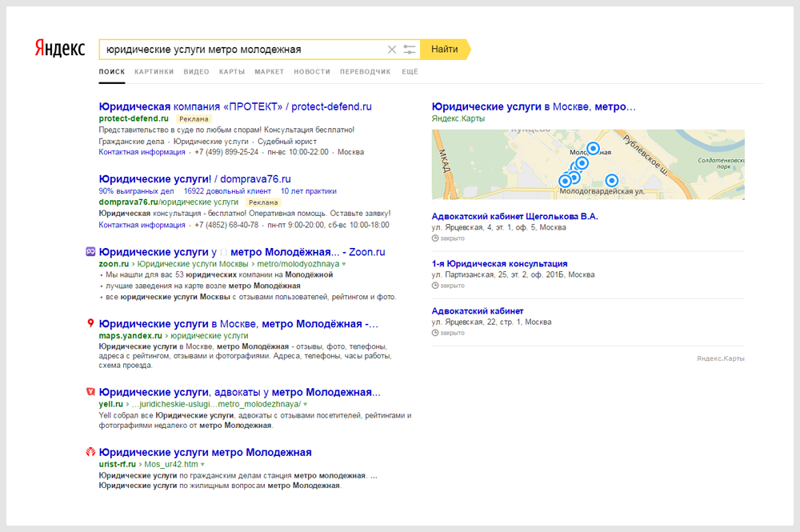Select the topmost map pin near Молодёжная
This screenshot has height=532, width=800.
click(593, 149)
